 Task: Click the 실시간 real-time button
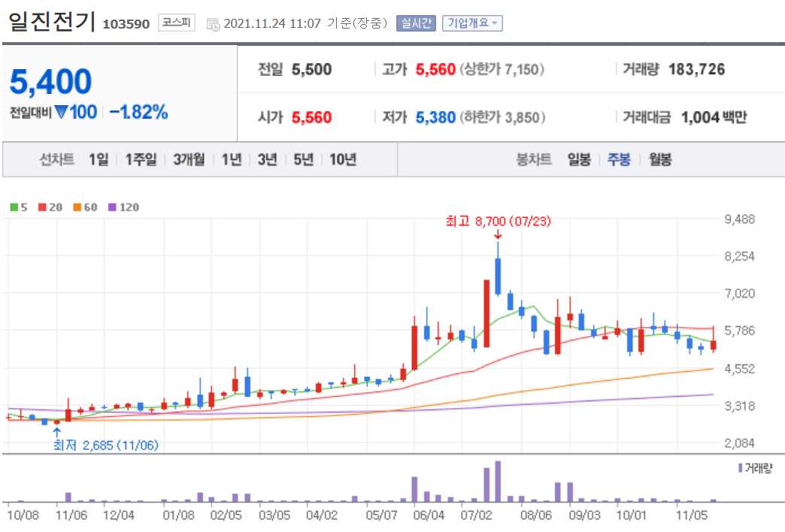click(x=417, y=23)
